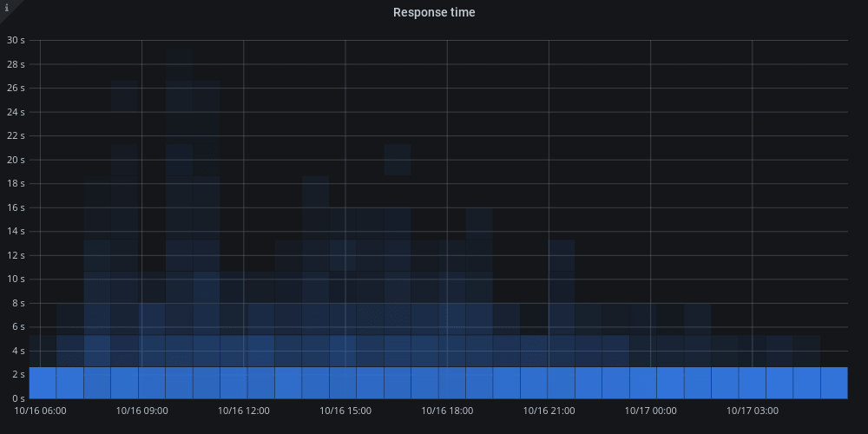
Task: Click the 10/16 09:00 time label
Action: click(x=141, y=411)
